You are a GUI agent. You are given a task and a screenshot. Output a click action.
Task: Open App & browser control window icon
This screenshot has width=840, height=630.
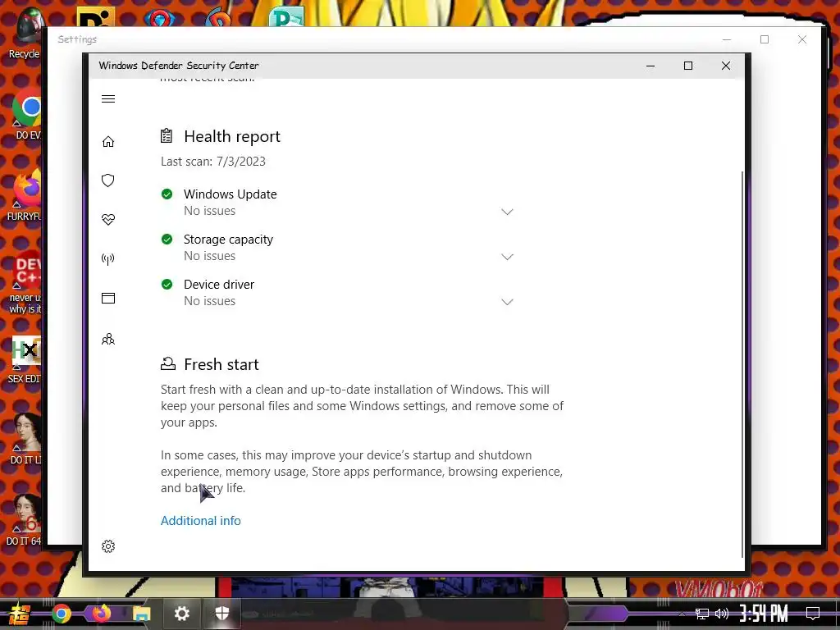tap(108, 299)
